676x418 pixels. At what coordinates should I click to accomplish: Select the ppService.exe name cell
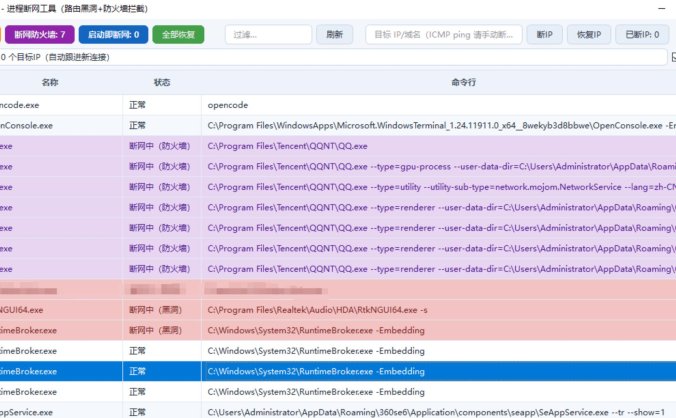[x=61, y=412]
